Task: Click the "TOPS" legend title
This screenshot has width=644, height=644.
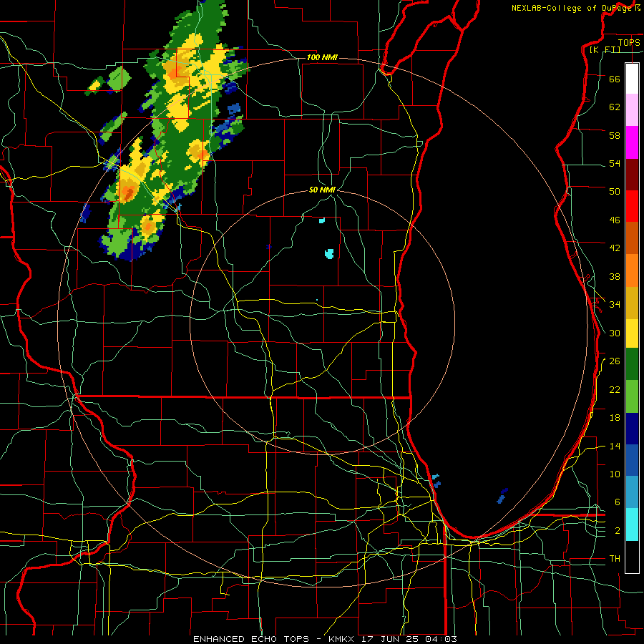Action: 629,42
